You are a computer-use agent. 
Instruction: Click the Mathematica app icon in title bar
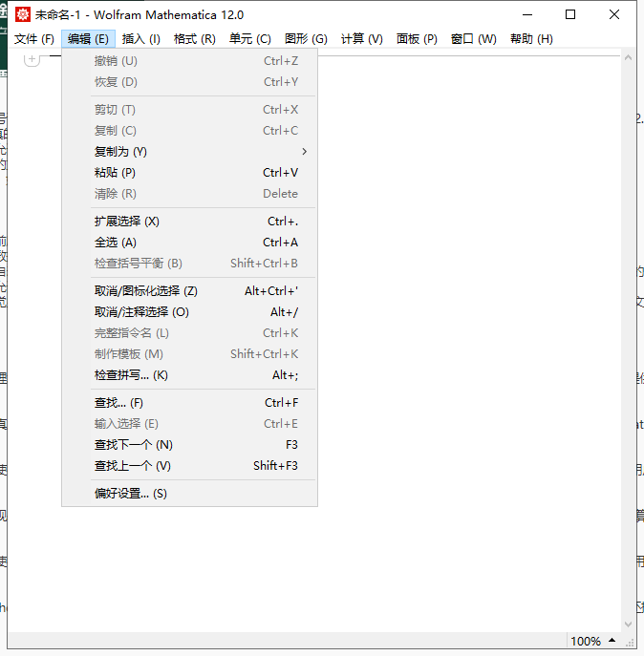pos(22,14)
